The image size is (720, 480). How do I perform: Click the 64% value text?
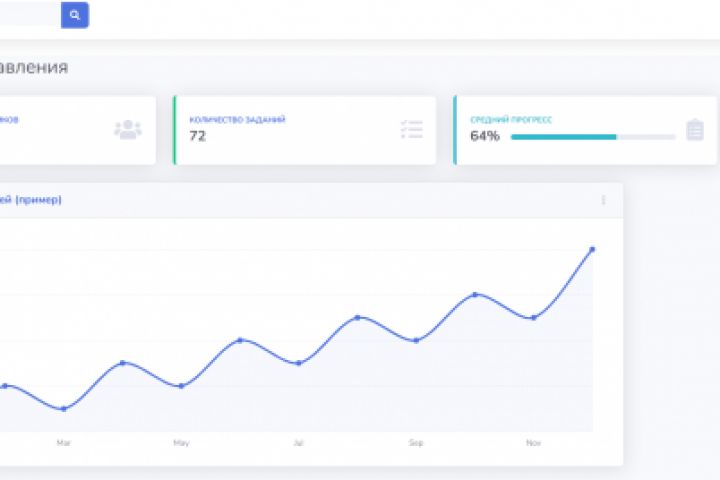click(485, 136)
